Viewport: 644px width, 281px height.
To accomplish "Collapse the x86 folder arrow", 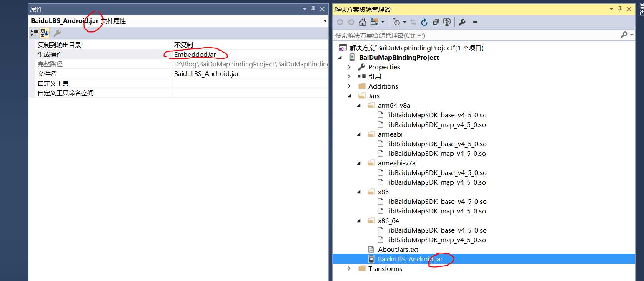I will pyautogui.click(x=359, y=192).
